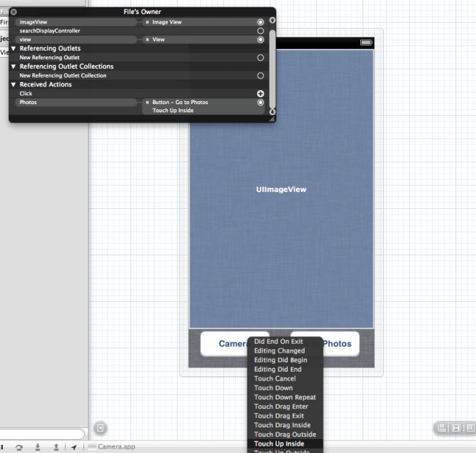The height and width of the screenshot is (453, 476).
Task: Click the New Referencing Outlet label
Action: tap(50, 58)
